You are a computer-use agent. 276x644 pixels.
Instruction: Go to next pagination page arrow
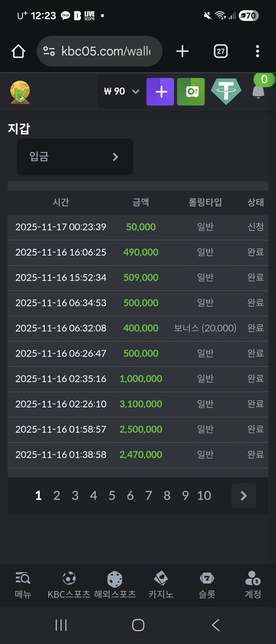tap(244, 496)
